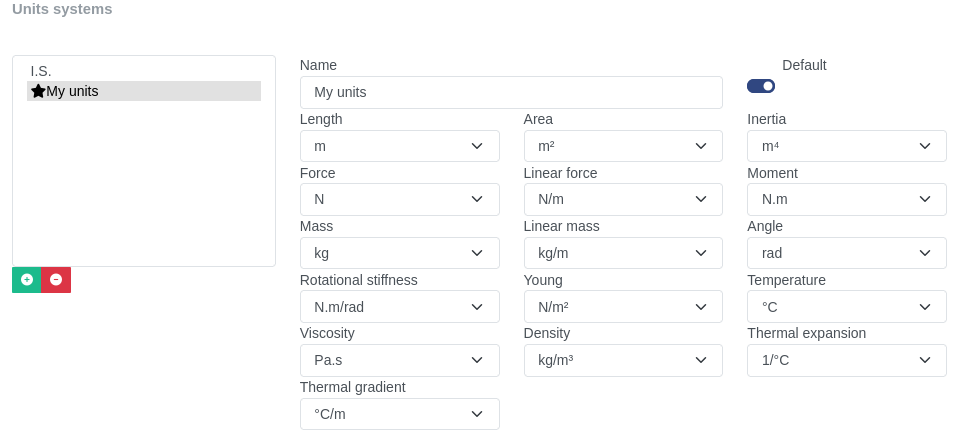Open the Area unit dropdown
953x440 pixels.
(x=622, y=146)
